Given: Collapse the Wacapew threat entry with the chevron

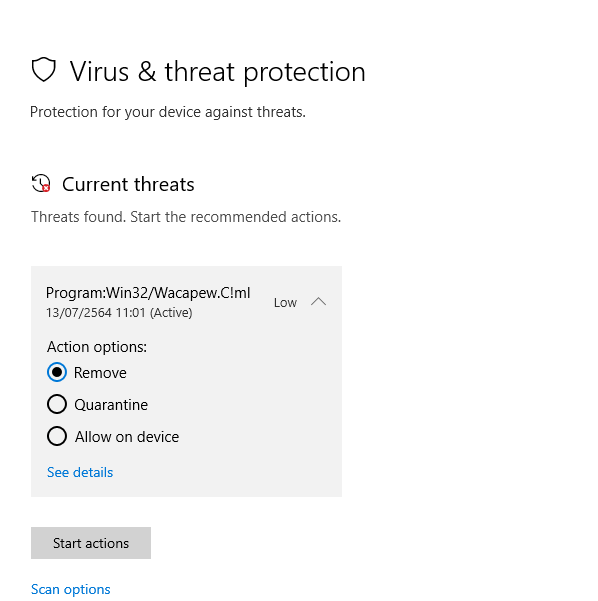Looking at the screenshot, I should pos(318,302).
